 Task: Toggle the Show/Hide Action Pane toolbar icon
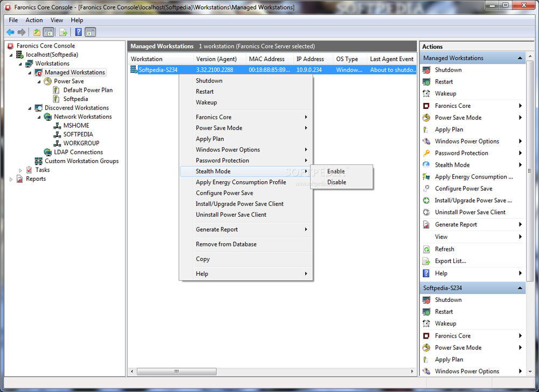tap(90, 32)
